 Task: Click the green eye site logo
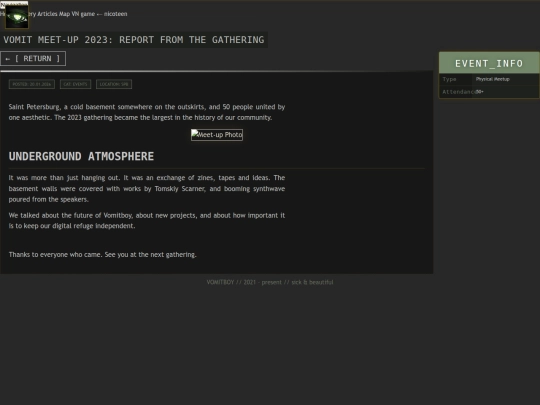[x=17, y=17]
